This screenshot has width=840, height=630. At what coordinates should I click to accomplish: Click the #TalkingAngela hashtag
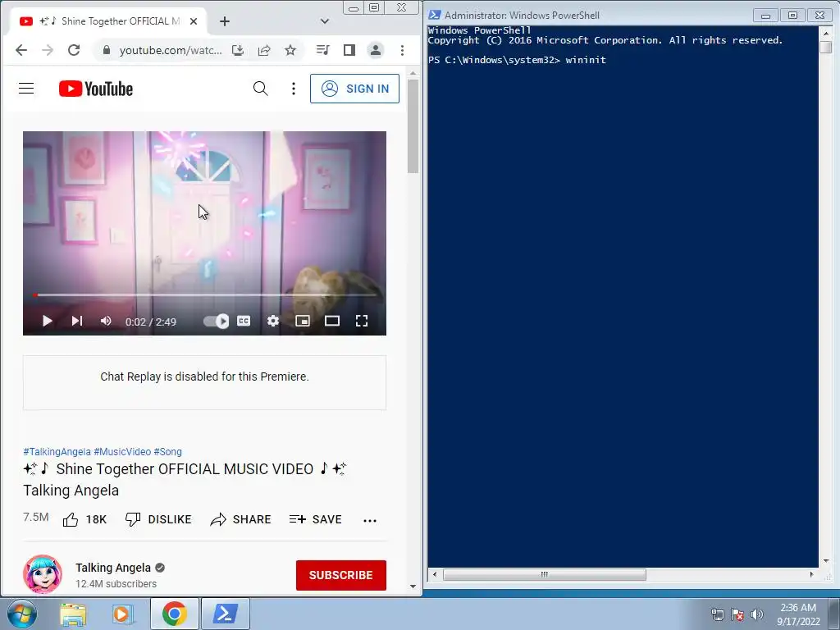[x=57, y=452]
